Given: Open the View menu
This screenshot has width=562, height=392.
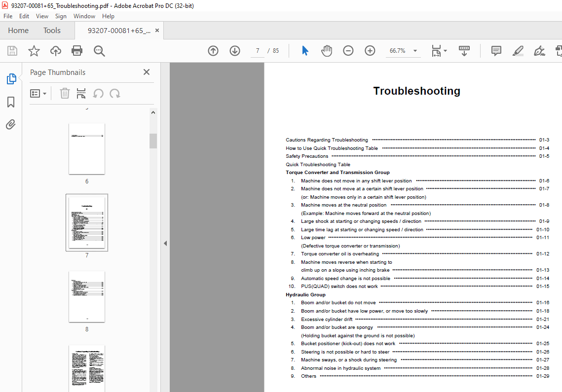Looking at the screenshot, I should click(42, 16).
